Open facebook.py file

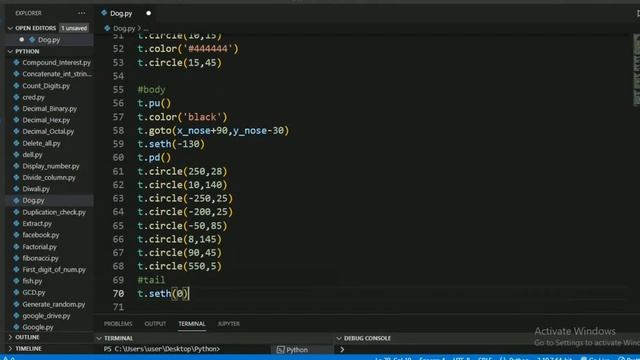point(40,235)
